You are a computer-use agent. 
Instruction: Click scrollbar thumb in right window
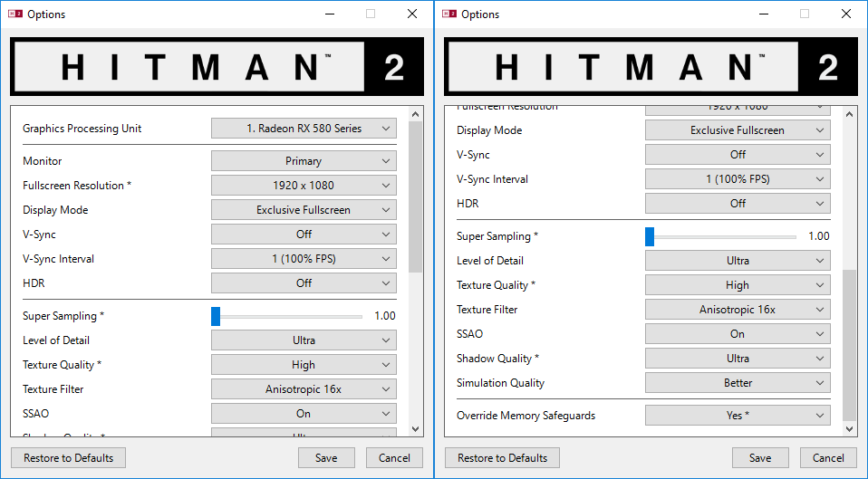point(850,346)
